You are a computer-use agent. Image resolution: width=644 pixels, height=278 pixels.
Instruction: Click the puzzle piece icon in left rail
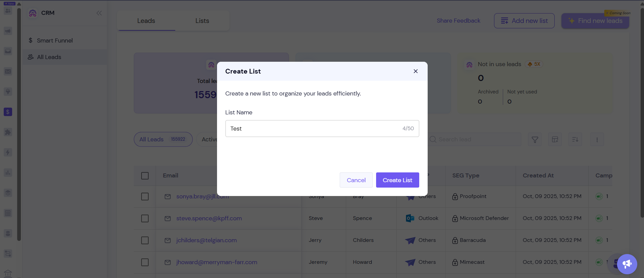pyautogui.click(x=8, y=132)
